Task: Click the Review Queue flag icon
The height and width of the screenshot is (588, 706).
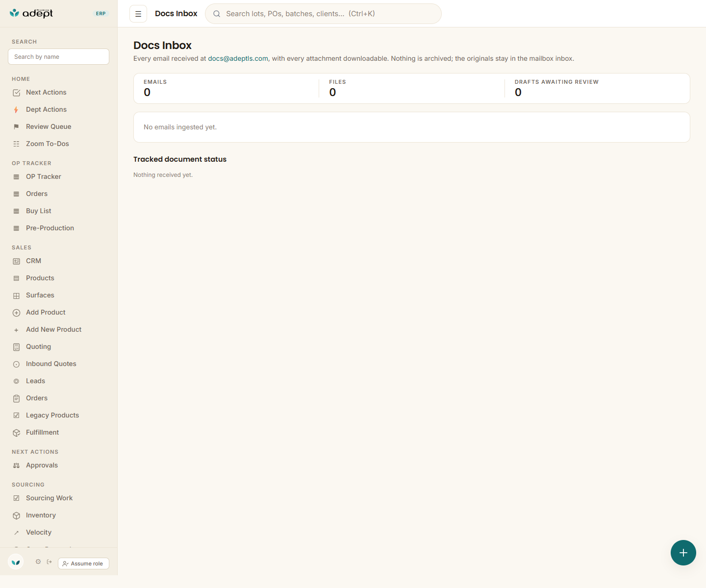Action: pyautogui.click(x=16, y=127)
